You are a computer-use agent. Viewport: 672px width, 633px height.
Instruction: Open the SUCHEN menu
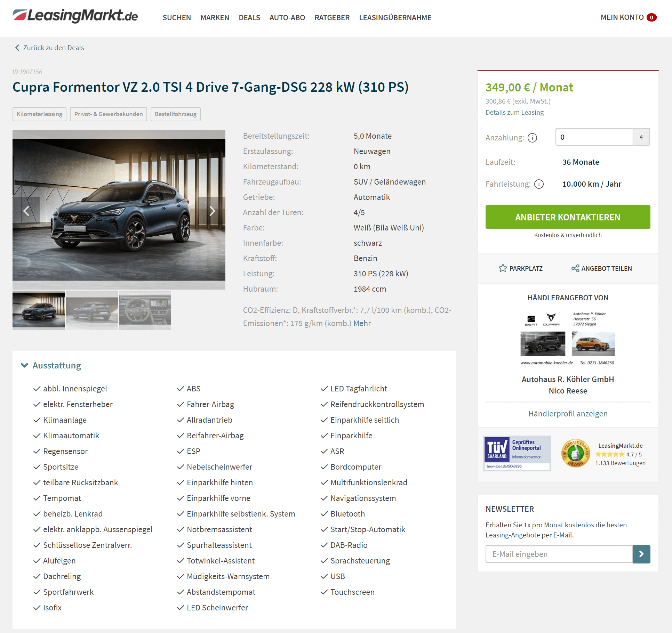click(177, 17)
